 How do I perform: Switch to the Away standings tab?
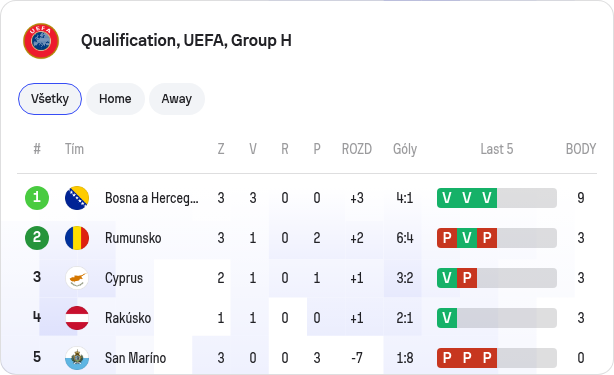pos(177,99)
